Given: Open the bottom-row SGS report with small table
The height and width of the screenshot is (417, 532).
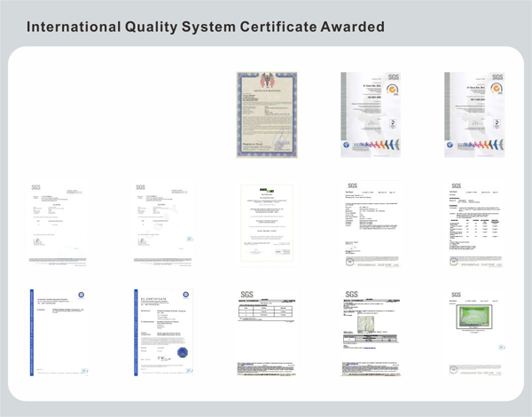Looking at the screenshot, I should tap(265, 330).
